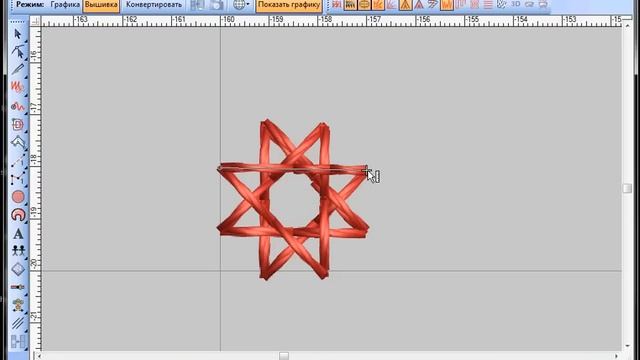
Task: Choose the Reshape Object tool below the arrow
Action: pos(18,51)
